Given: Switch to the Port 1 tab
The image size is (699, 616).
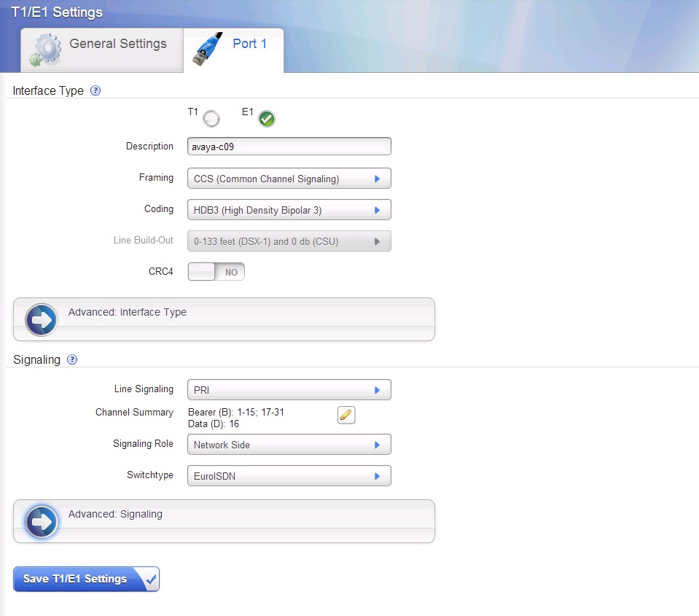Looking at the screenshot, I should pyautogui.click(x=249, y=44).
